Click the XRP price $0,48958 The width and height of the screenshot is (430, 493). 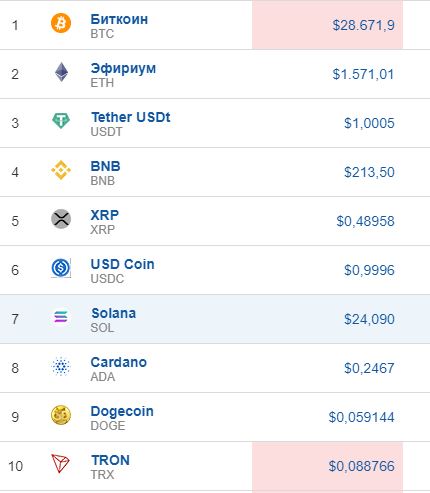coord(366,221)
